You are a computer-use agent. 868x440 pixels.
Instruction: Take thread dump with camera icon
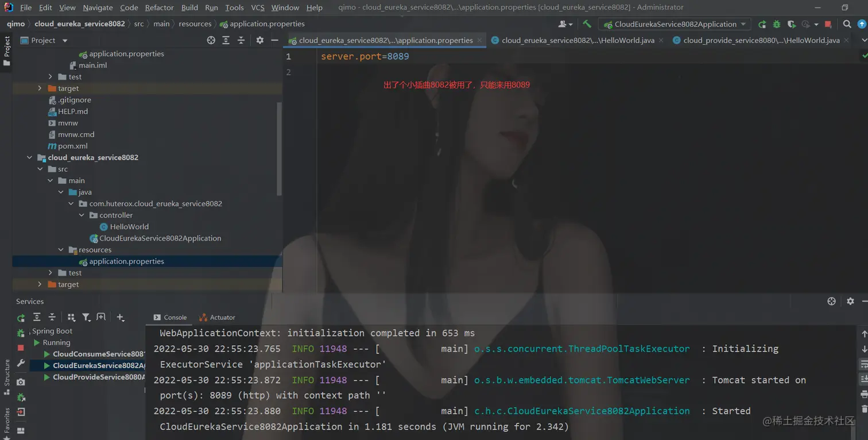pyautogui.click(x=21, y=382)
